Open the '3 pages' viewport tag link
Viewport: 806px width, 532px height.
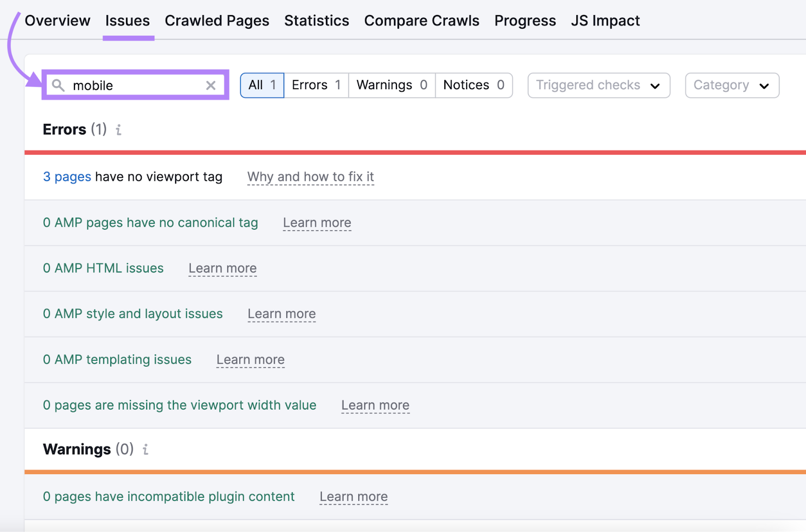tap(66, 176)
